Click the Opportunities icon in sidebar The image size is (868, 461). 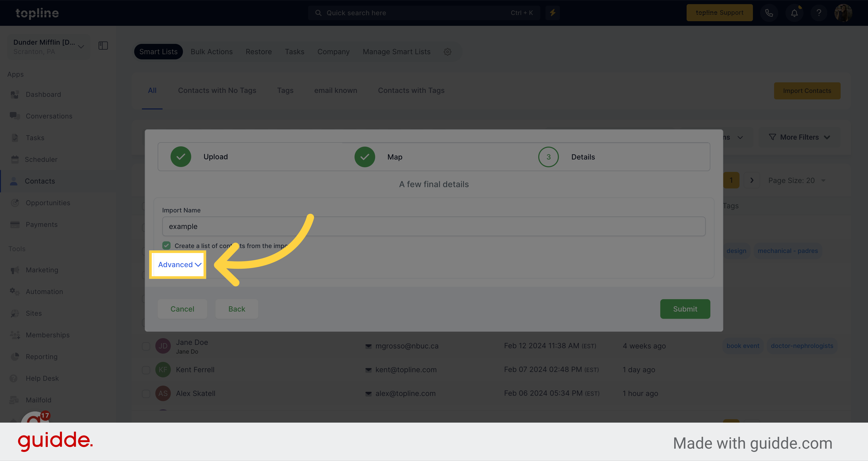pyautogui.click(x=15, y=202)
